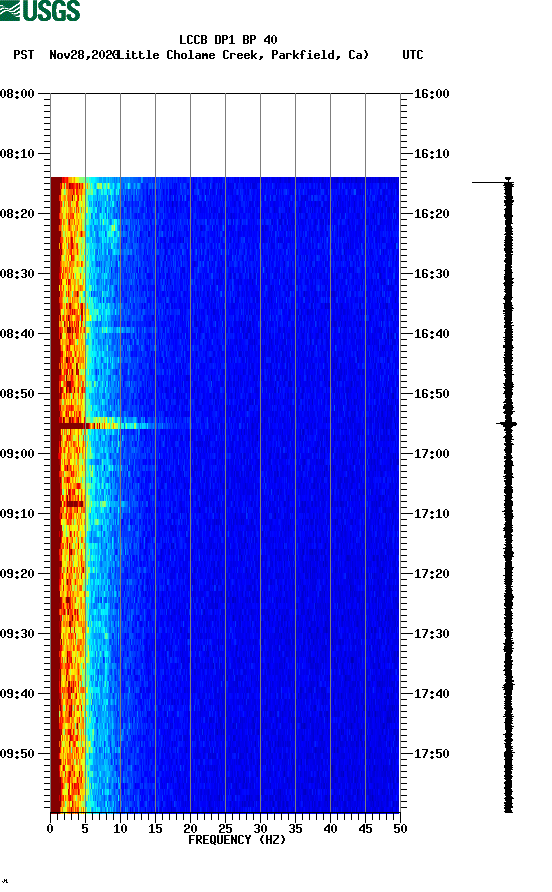Click the station name 'Little Cholame Creek, Parkfield, Ca)'
Image resolution: width=552 pixels, height=892 pixels.
(244, 55)
